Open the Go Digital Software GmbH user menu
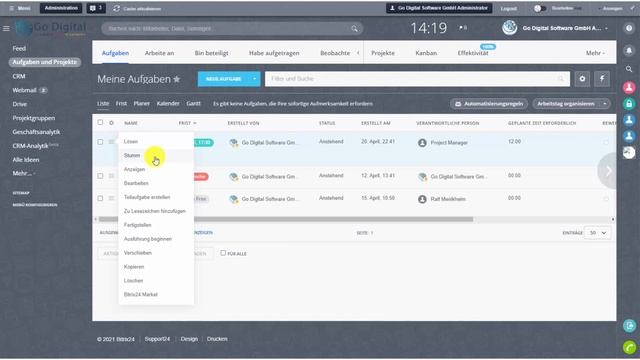This screenshot has height=360, width=640. 565,28
